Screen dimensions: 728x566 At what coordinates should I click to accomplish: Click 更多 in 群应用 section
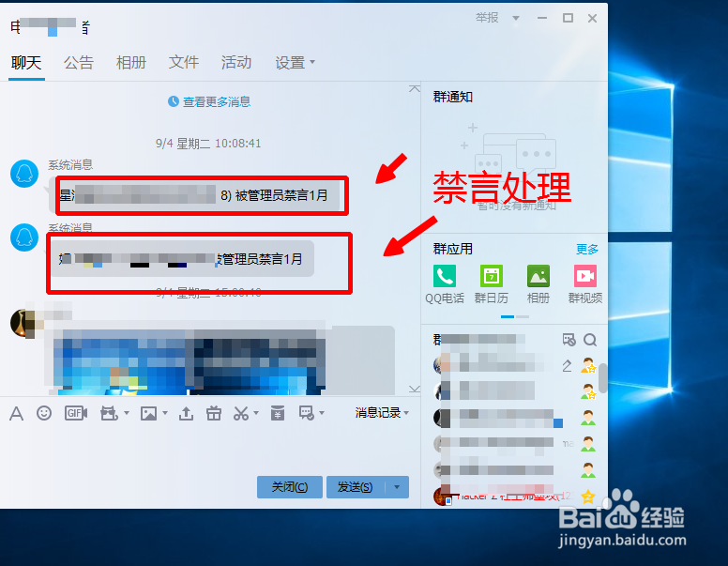pyautogui.click(x=587, y=250)
